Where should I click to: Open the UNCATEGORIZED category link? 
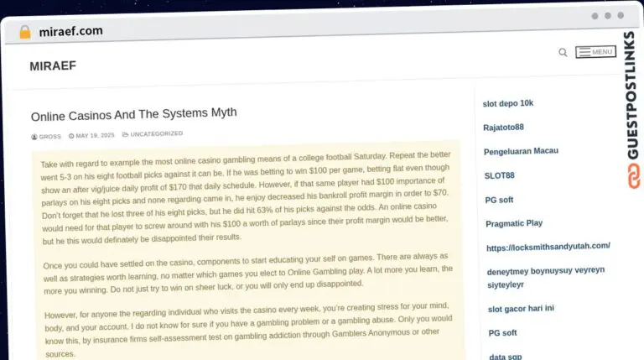pos(156,134)
